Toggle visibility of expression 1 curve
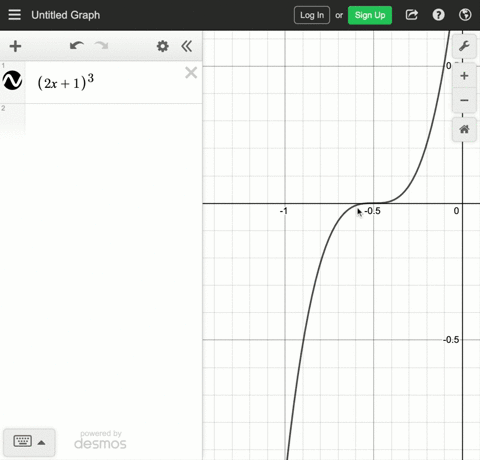 coord(12,80)
